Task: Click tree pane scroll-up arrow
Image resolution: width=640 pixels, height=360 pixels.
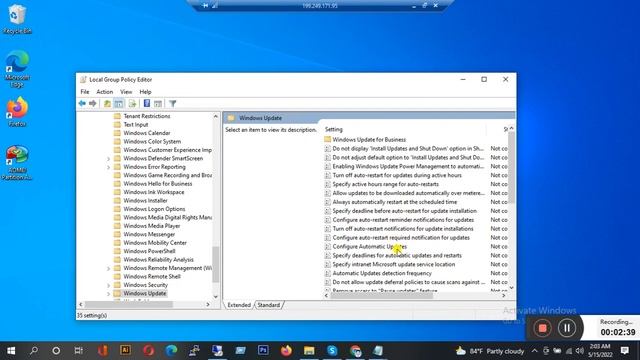Action: point(216,116)
